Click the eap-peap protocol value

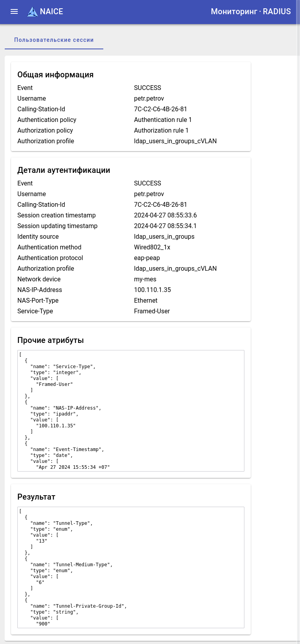147,258
